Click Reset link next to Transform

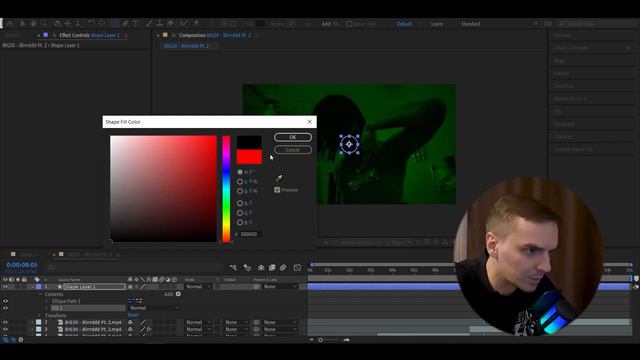133,316
